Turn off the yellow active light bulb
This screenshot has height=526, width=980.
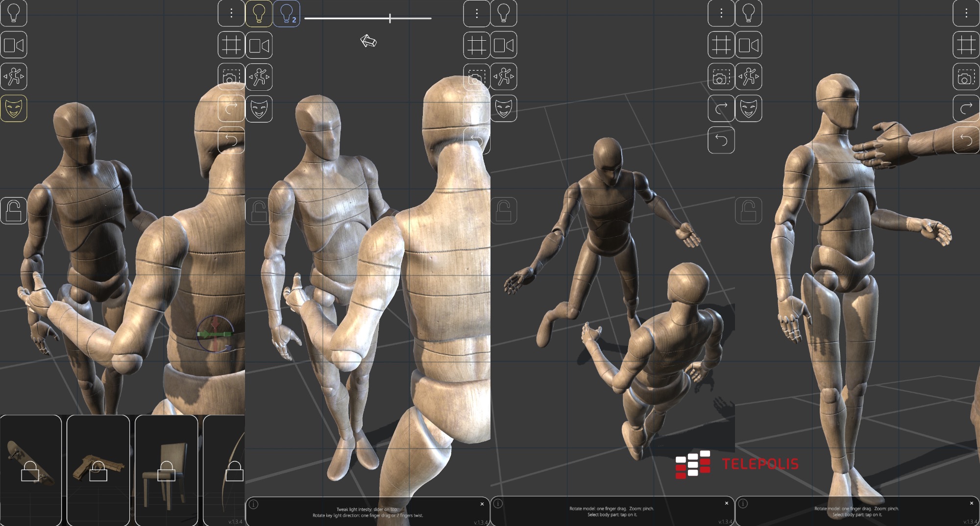pos(259,14)
